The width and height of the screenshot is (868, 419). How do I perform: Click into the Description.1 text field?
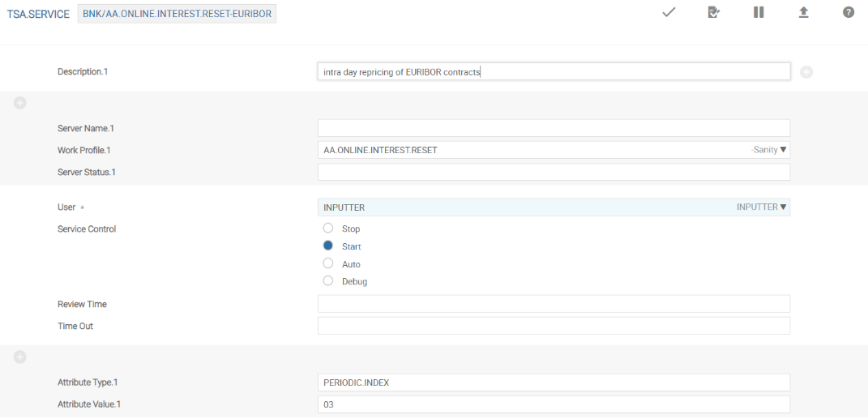point(554,72)
